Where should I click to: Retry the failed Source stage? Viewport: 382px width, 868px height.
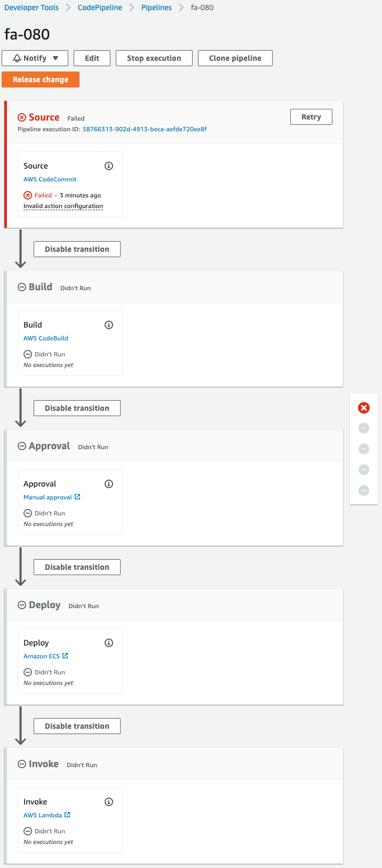[x=311, y=117]
